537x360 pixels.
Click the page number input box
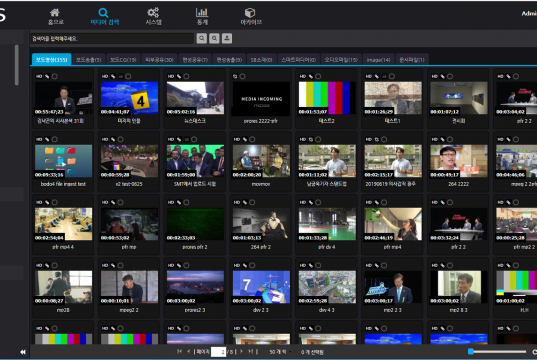[x=218, y=352]
